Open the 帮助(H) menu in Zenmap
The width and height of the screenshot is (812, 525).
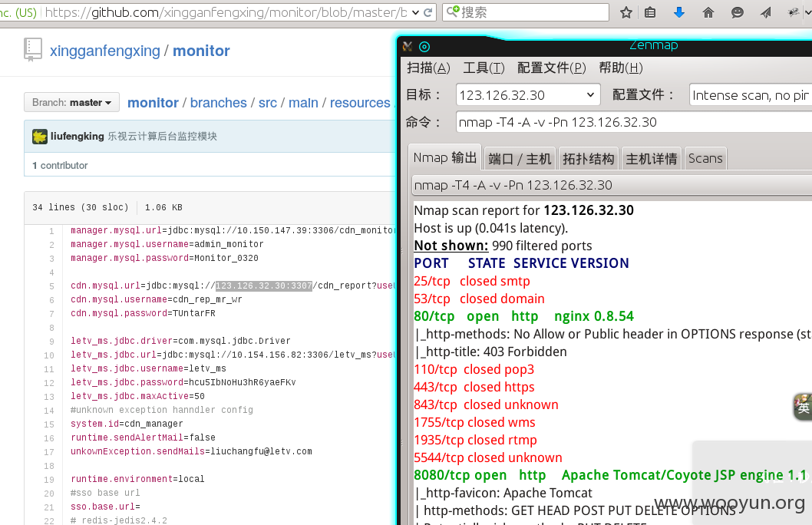620,68
